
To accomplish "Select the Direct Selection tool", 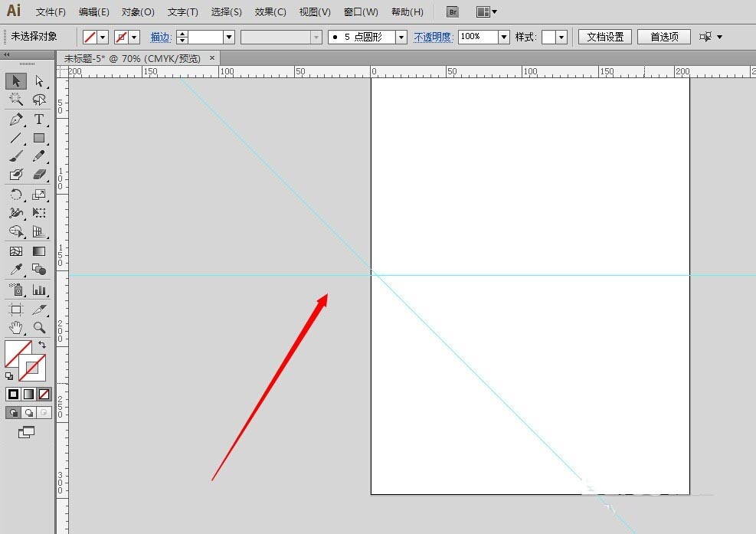I will point(39,81).
